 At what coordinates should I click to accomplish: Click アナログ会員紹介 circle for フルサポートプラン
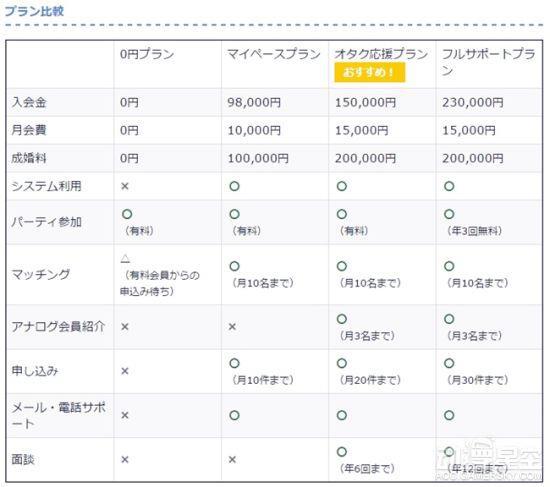[449, 319]
